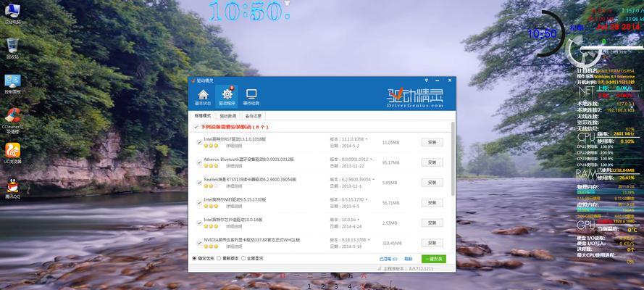Click the refresh link beside ignored
Screen dimensions: 644x290
[x=408, y=259]
